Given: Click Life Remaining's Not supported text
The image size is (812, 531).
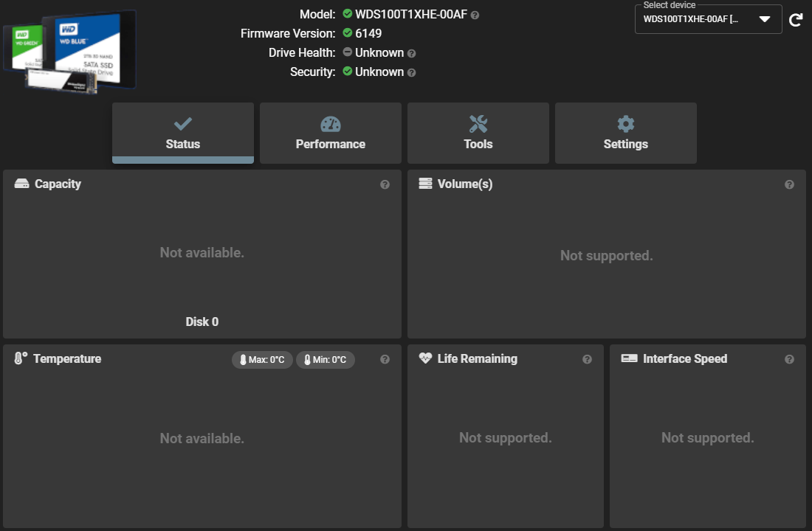Looking at the screenshot, I should pos(506,438).
